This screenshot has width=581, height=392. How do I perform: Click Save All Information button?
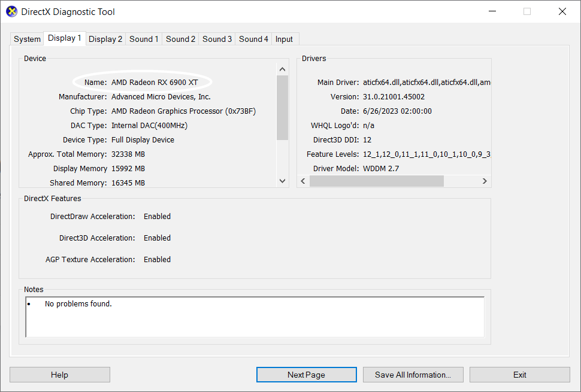click(413, 375)
